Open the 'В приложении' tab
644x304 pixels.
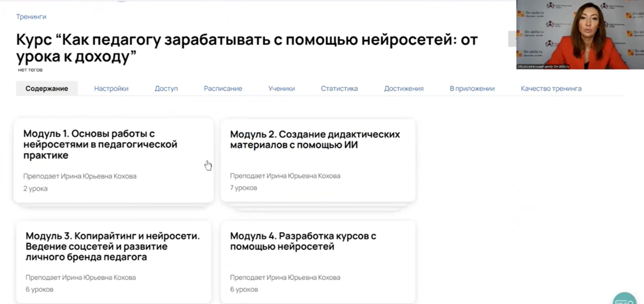pos(472,88)
